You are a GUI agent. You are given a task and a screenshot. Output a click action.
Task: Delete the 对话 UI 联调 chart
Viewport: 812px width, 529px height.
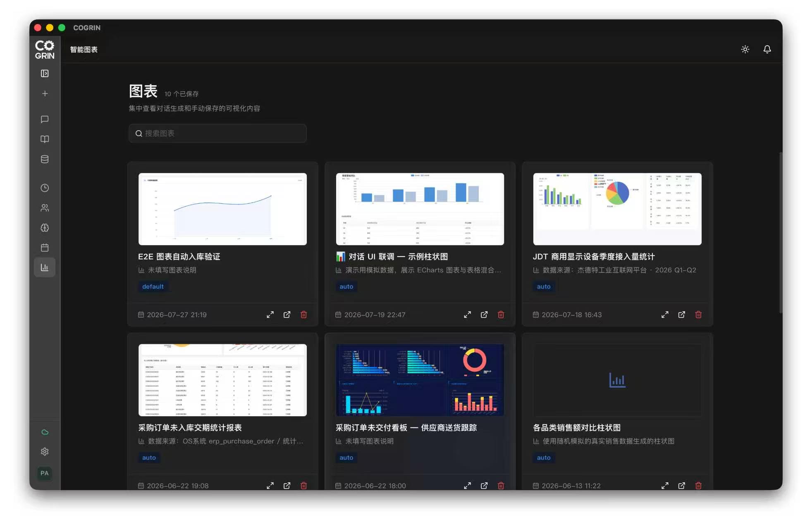[x=501, y=315]
